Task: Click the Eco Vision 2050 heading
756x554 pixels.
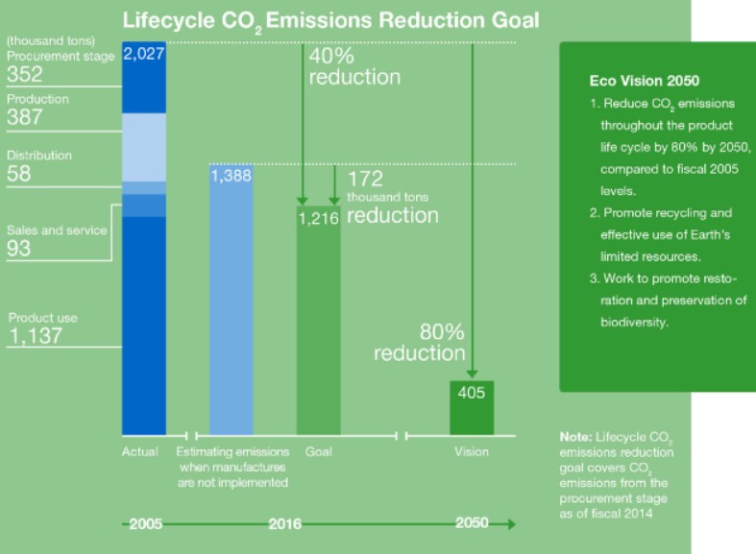Action: (x=635, y=81)
